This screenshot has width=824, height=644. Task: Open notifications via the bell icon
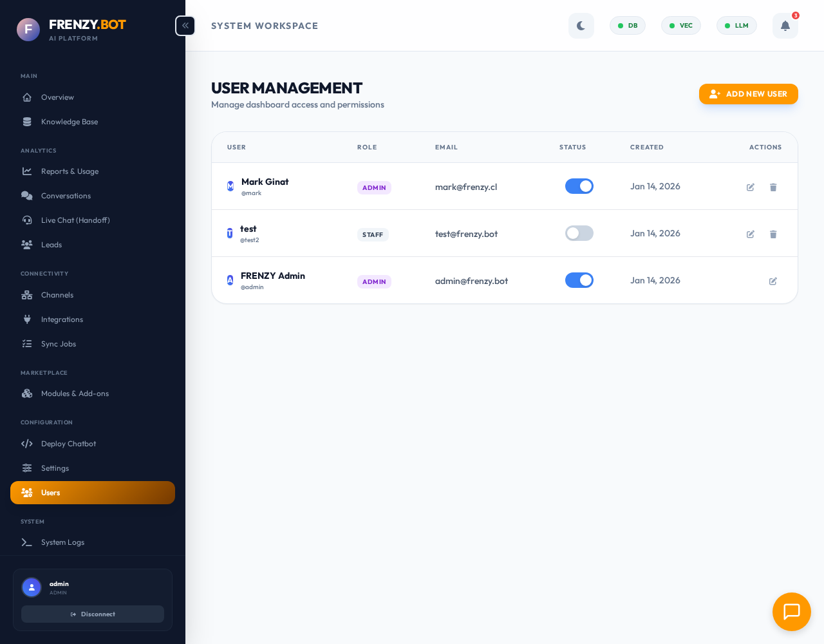click(785, 25)
